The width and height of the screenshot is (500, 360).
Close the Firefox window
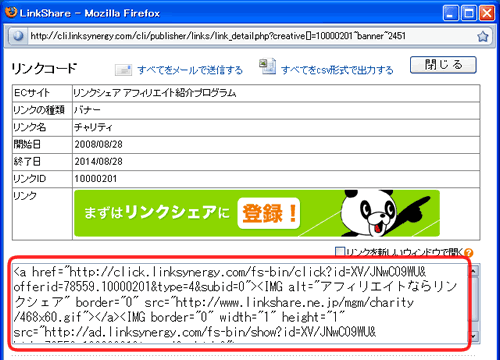pos(487,13)
